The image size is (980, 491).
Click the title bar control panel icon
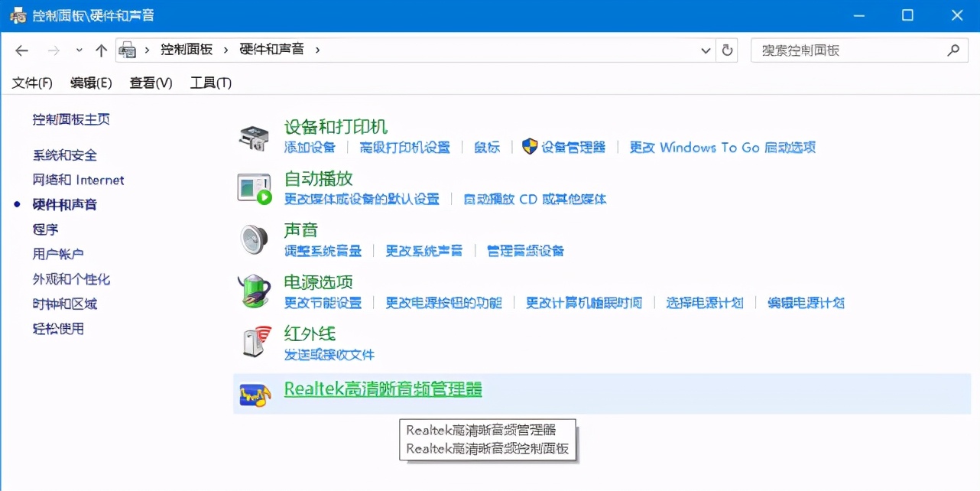pos(18,15)
